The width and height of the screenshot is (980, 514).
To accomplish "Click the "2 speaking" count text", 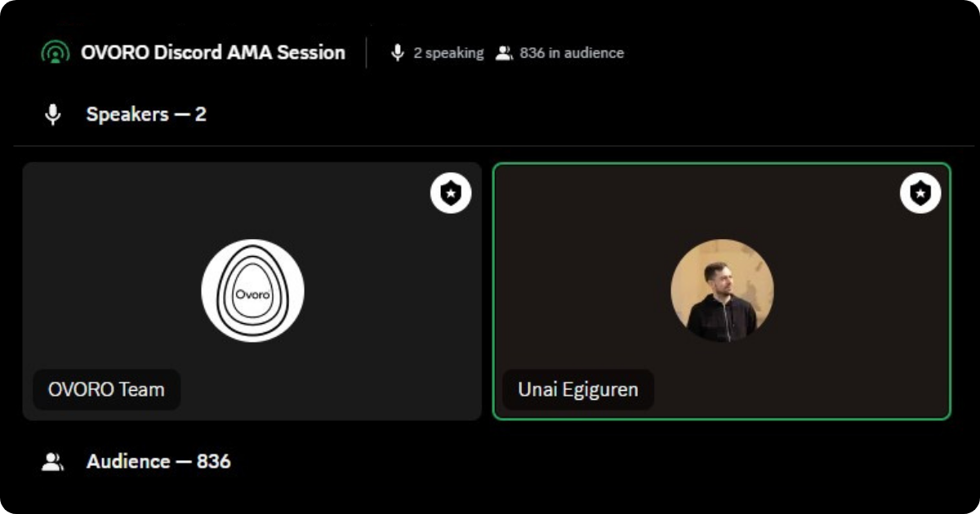I will pyautogui.click(x=448, y=53).
